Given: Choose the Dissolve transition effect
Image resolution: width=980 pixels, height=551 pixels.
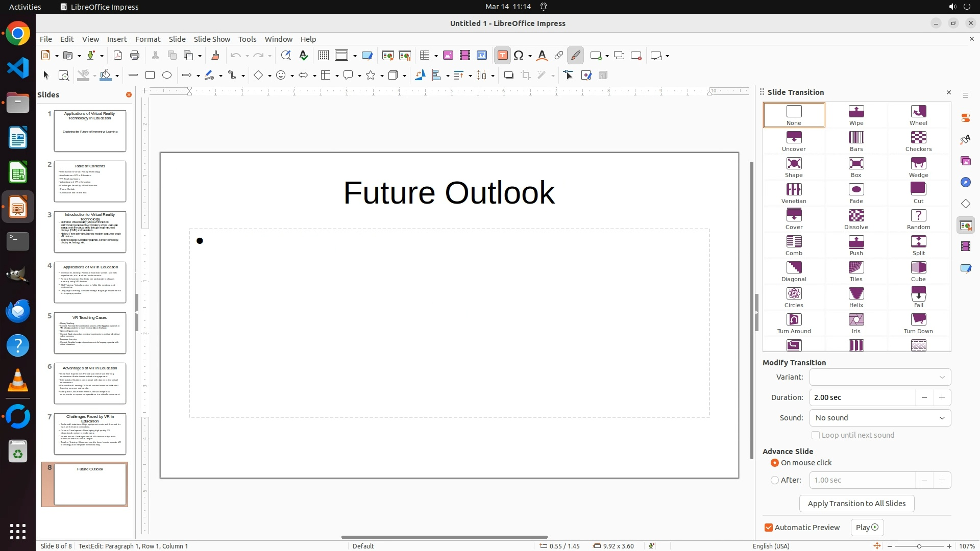Looking at the screenshot, I should (856, 219).
